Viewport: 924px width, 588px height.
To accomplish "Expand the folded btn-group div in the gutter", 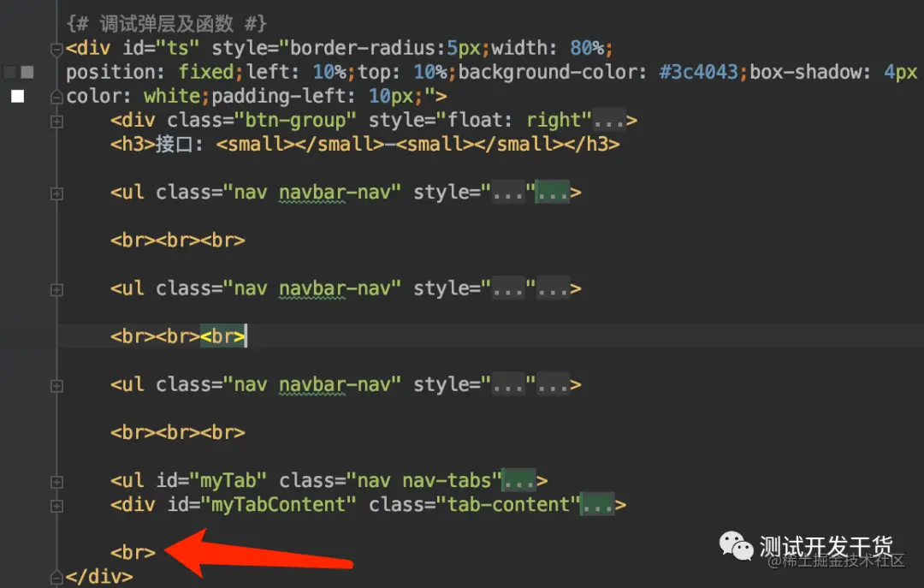I will [x=56, y=122].
